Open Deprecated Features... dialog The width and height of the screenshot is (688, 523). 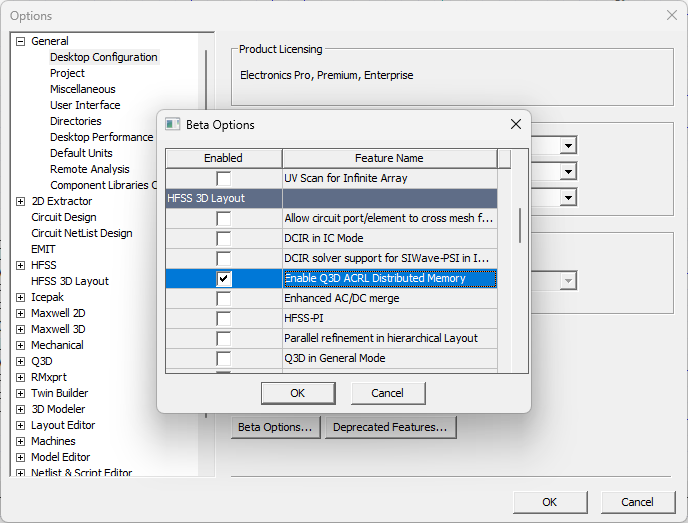(x=390, y=427)
